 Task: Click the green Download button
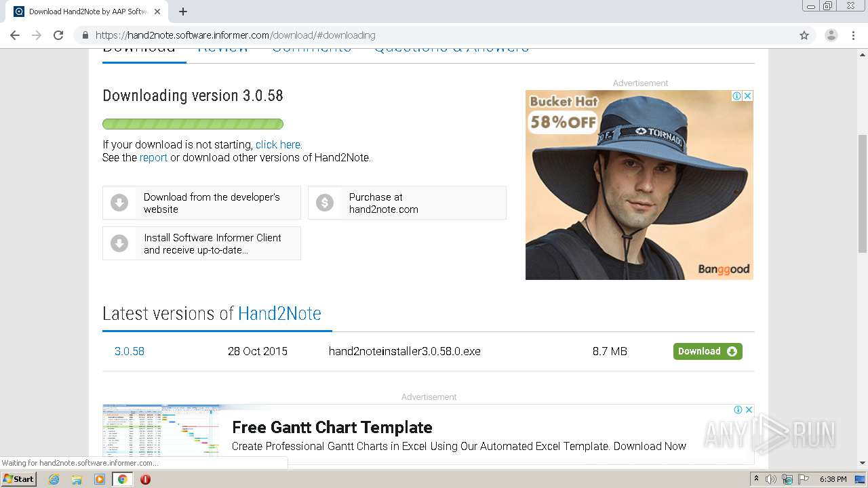708,351
